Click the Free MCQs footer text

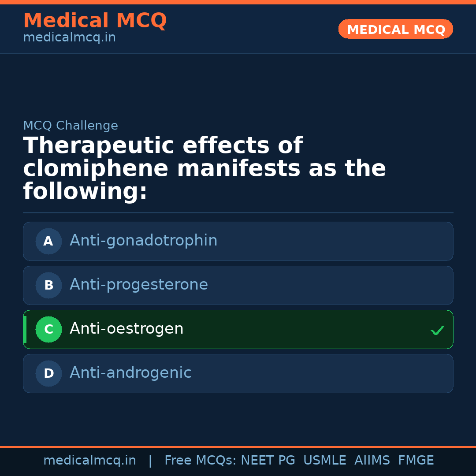(201, 461)
